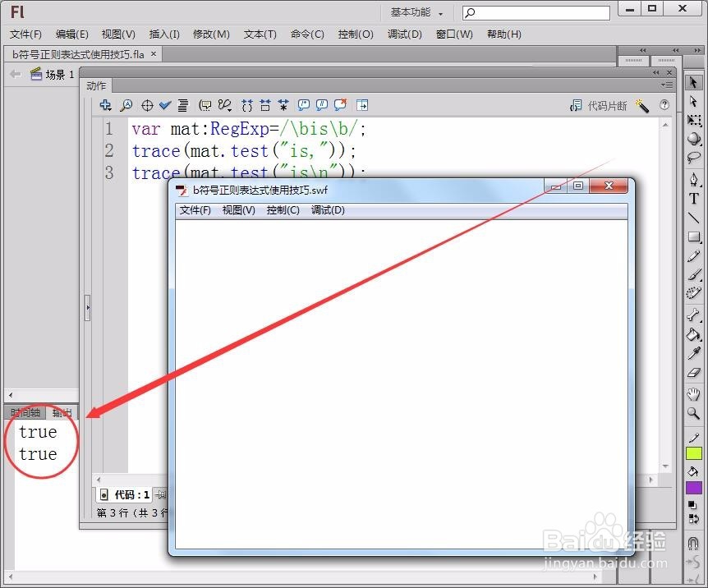
Task: Click Expand all icon
Action: point(283,105)
